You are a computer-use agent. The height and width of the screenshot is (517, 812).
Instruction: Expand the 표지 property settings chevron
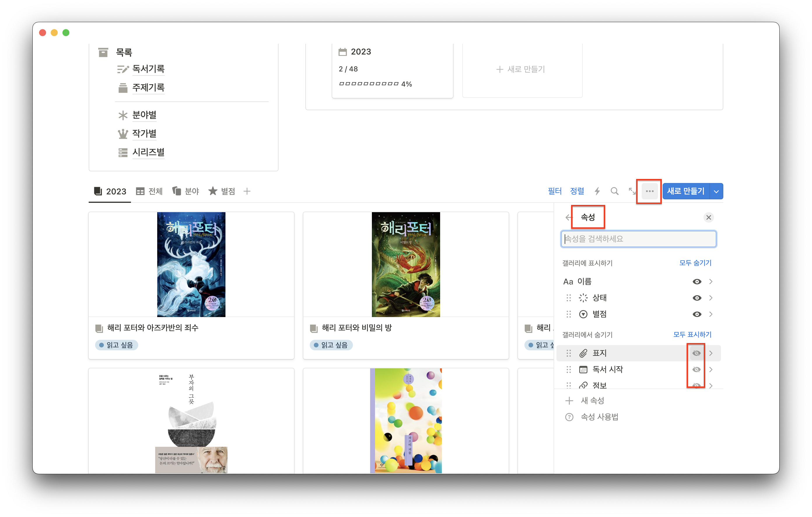710,353
